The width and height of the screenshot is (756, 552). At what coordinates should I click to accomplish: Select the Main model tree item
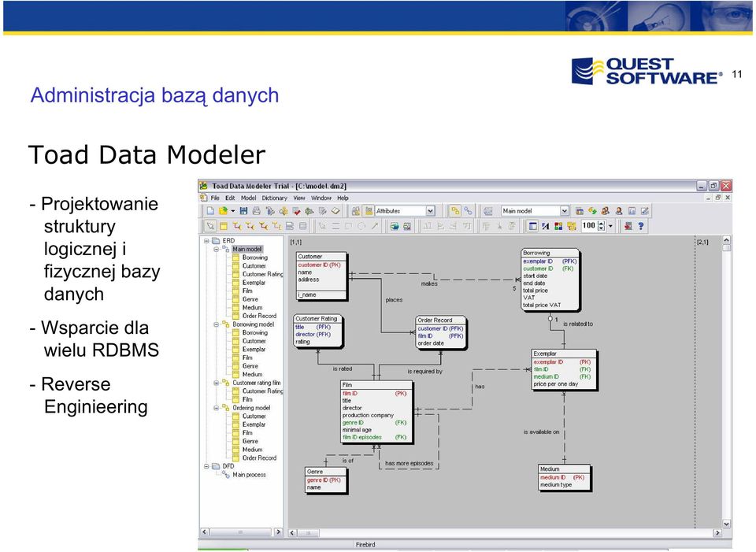click(246, 250)
